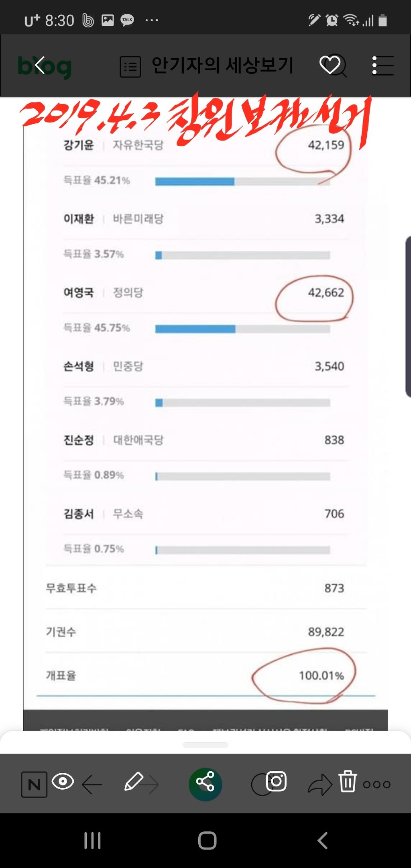The width and height of the screenshot is (411, 868).
Task: Open the three-circle more options menu
Action: [376, 784]
